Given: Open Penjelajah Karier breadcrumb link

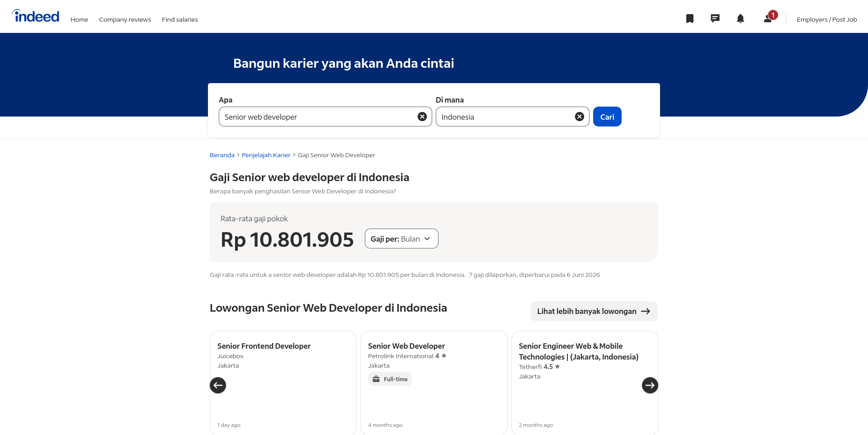Looking at the screenshot, I should click(266, 155).
